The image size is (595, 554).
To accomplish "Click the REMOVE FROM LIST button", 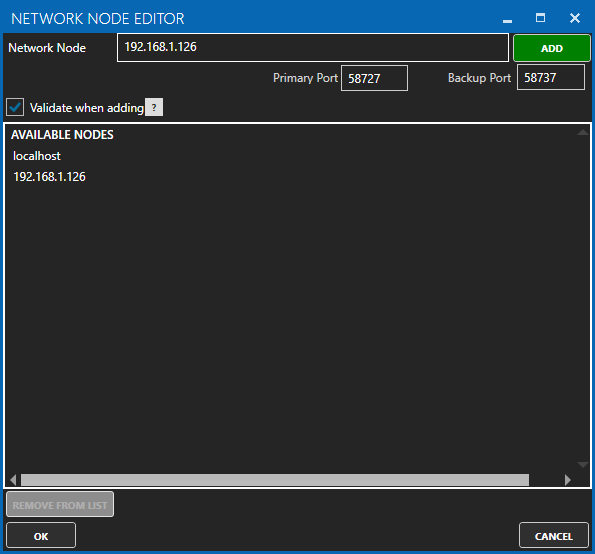I will (60, 504).
